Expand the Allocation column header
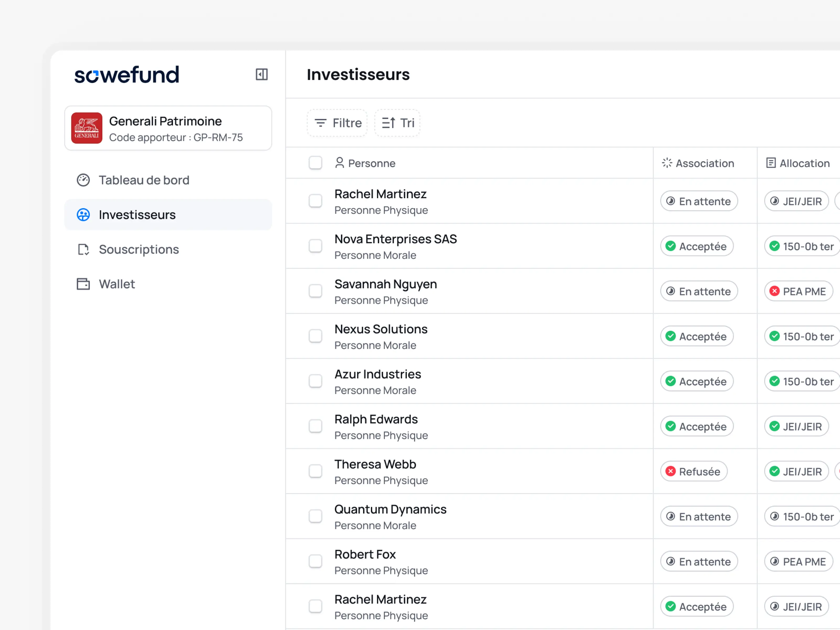This screenshot has width=840, height=630. pos(771,163)
